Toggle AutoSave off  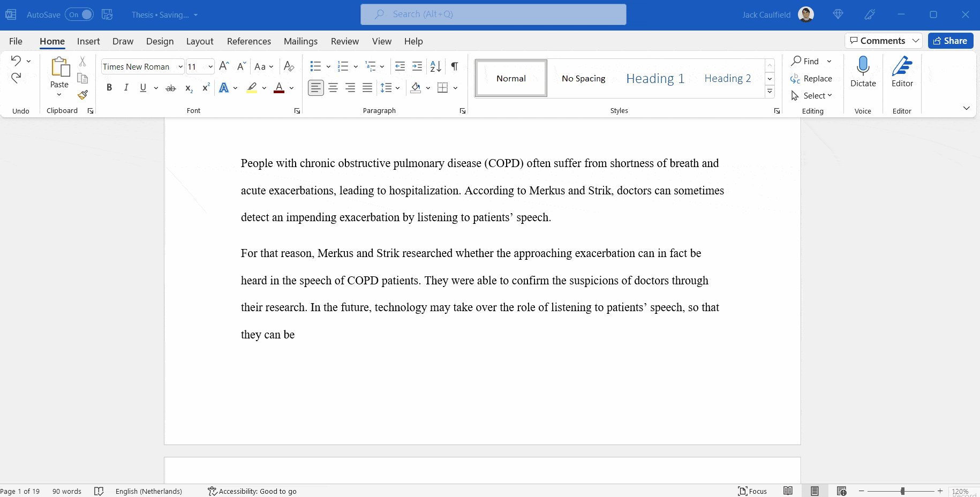point(79,14)
